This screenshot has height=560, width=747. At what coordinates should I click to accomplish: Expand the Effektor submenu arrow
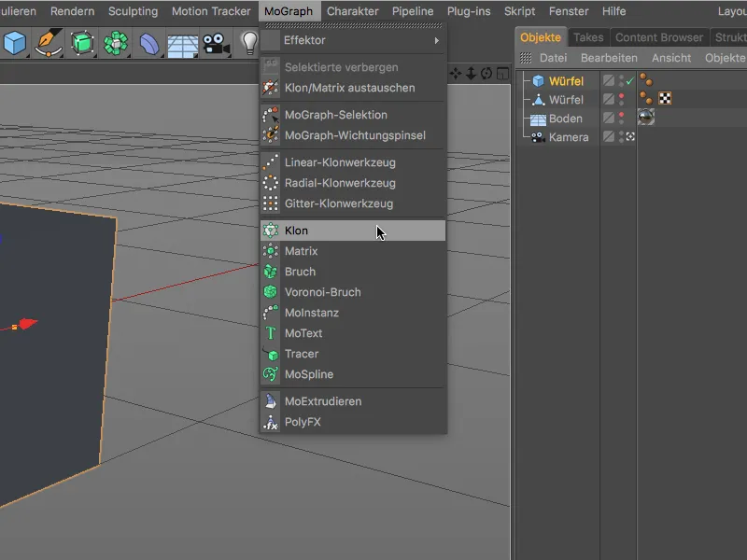(436, 40)
